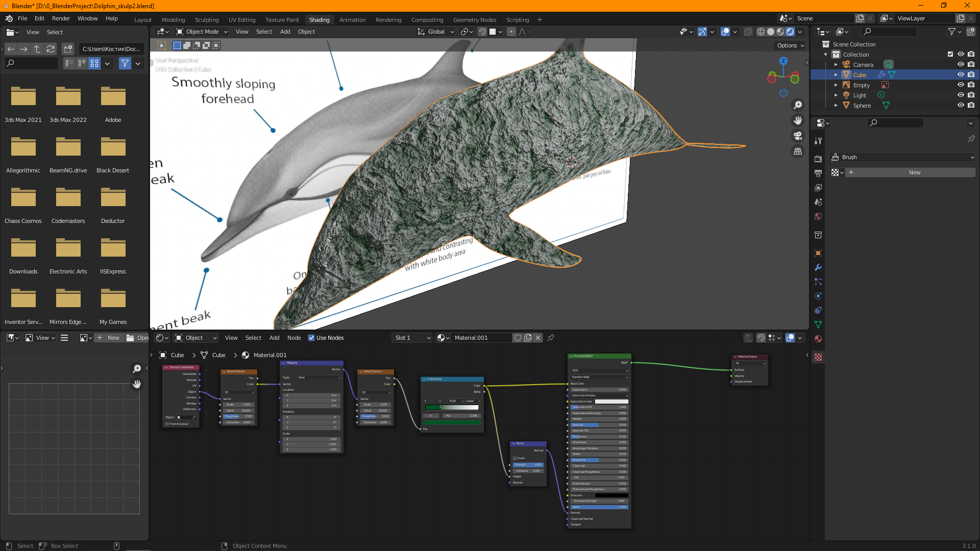Open the Slot 1 material slot dropdown
The height and width of the screenshot is (551, 980).
[412, 338]
